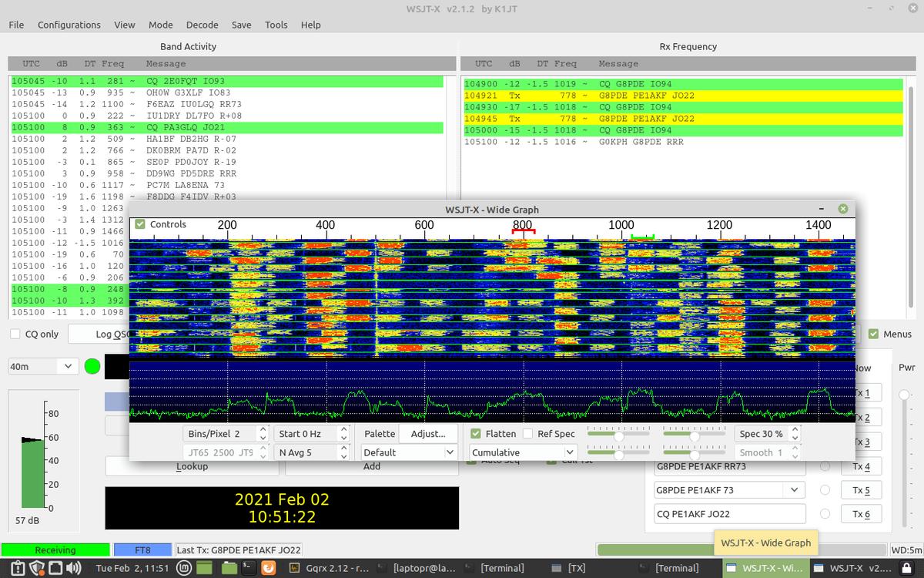
Task: Click the N Avg 5 spinner arrows
Action: point(344,452)
